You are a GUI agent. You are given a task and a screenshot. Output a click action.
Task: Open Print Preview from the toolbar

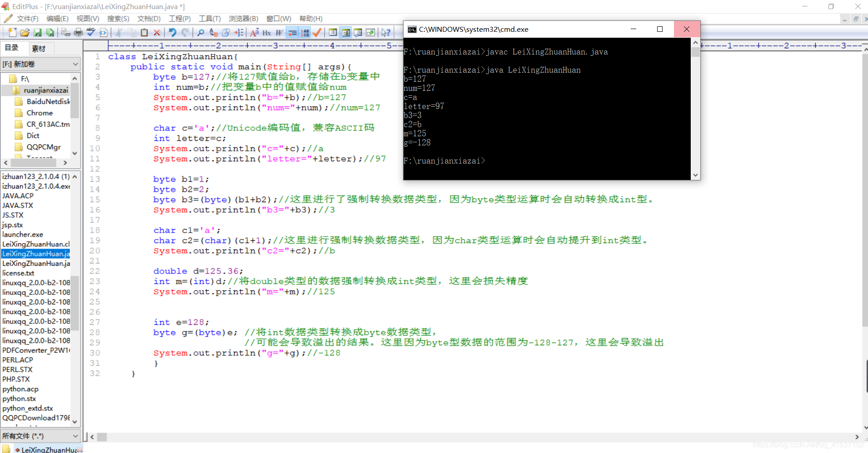66,32
